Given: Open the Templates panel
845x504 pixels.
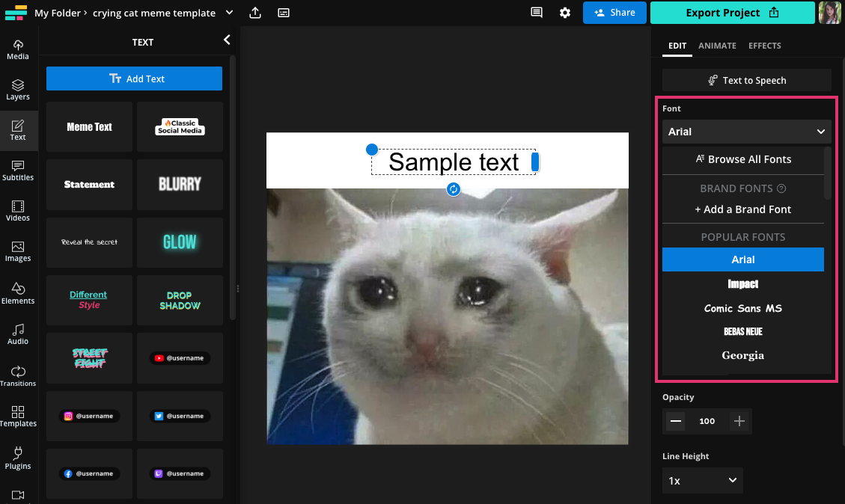Looking at the screenshot, I should tap(17, 417).
